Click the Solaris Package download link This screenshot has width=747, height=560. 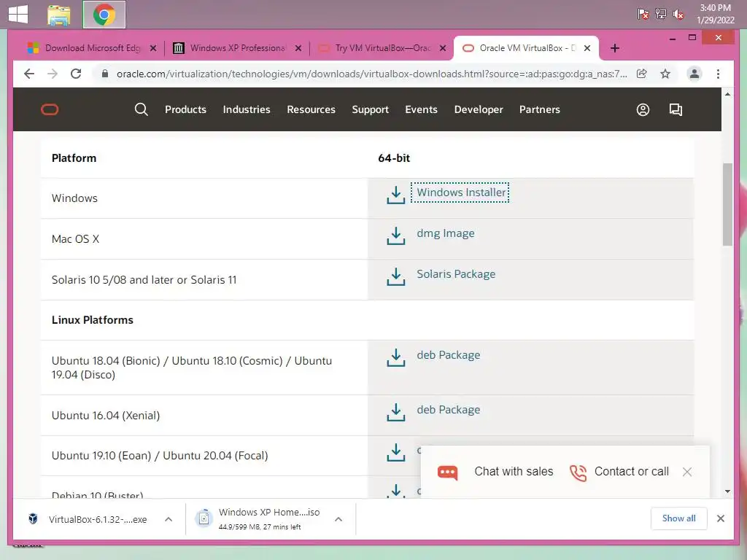pos(456,274)
